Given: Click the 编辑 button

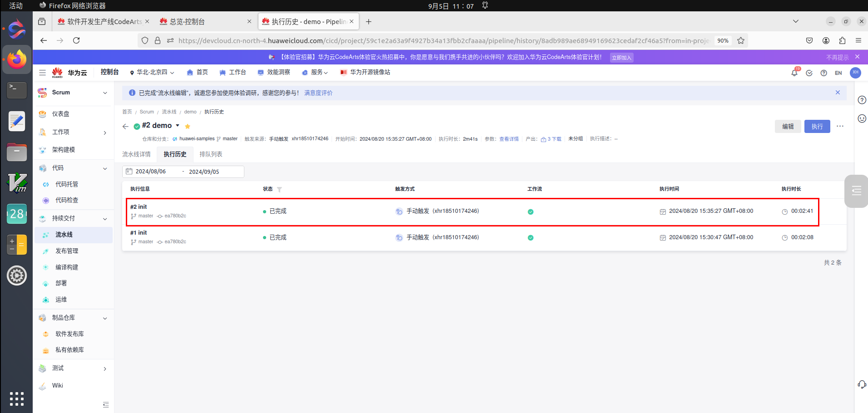Looking at the screenshot, I should (x=788, y=126).
